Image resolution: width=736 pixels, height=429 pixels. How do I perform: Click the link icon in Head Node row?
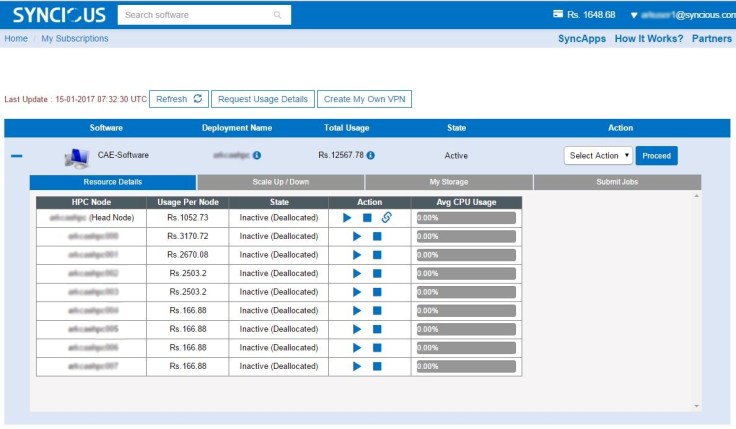pyautogui.click(x=387, y=217)
